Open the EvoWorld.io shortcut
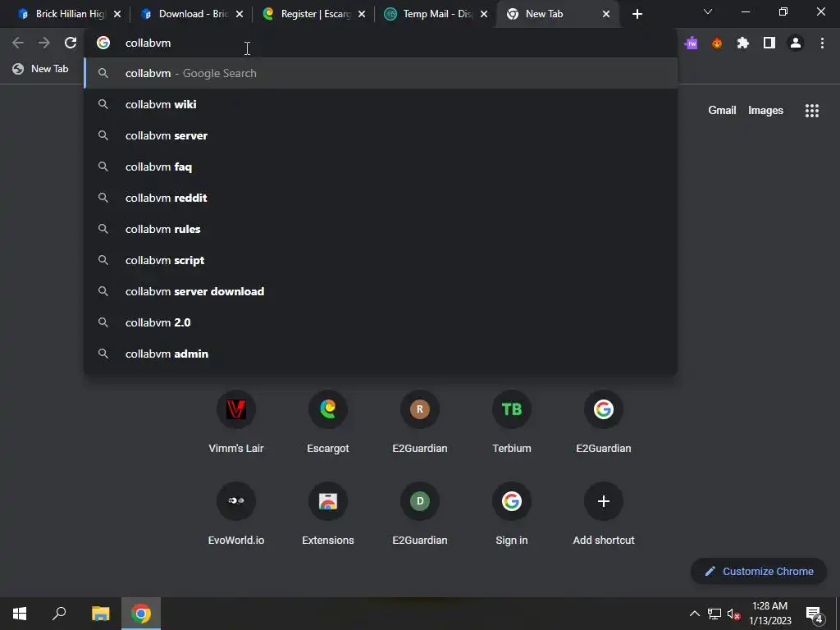 (x=235, y=514)
